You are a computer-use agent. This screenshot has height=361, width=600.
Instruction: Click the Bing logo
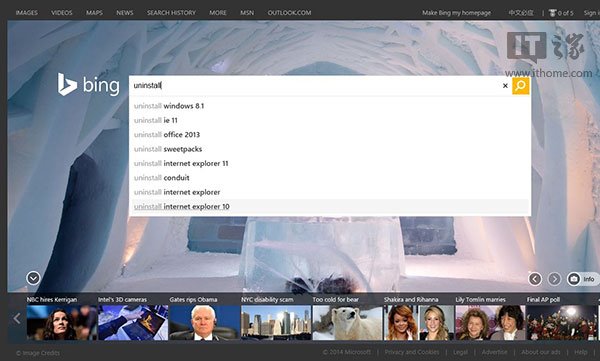(x=88, y=85)
